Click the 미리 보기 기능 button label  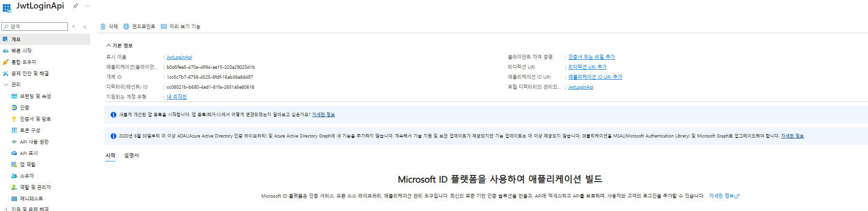185,27
